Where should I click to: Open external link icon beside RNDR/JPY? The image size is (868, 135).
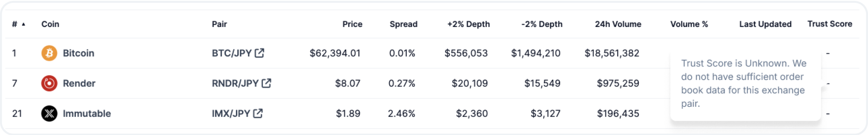[266, 83]
